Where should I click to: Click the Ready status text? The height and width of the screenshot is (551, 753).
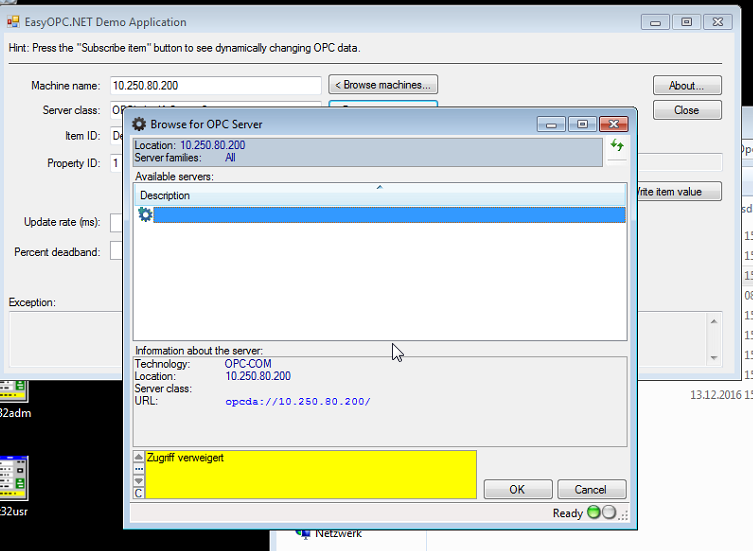pyautogui.click(x=568, y=513)
